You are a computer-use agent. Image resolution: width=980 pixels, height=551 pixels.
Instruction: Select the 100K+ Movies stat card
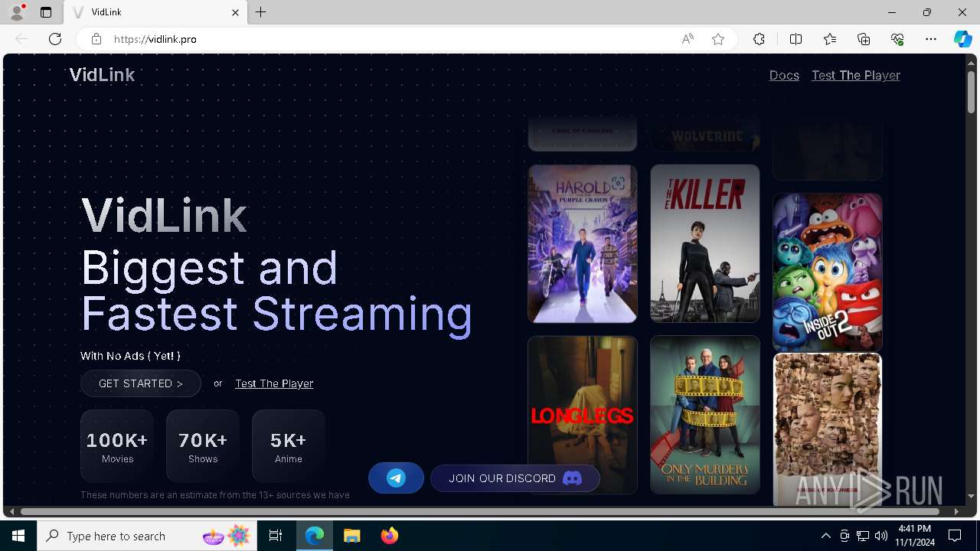coord(117,446)
